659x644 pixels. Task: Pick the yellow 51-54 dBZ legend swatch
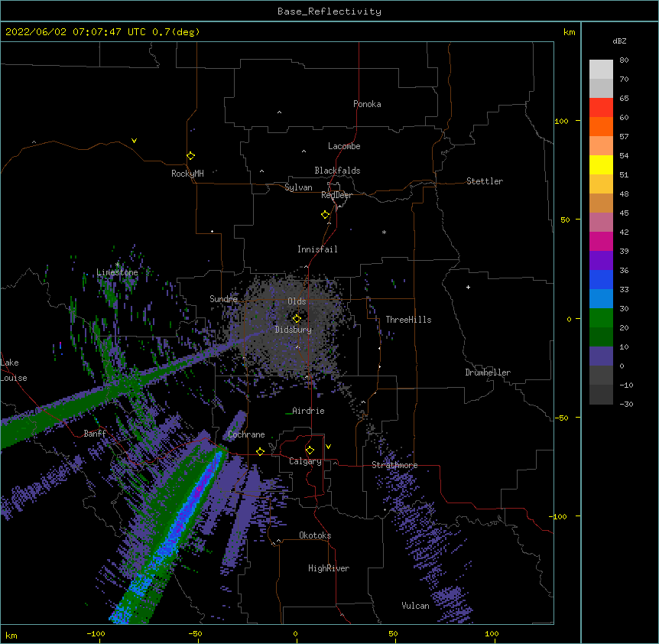[601, 164]
